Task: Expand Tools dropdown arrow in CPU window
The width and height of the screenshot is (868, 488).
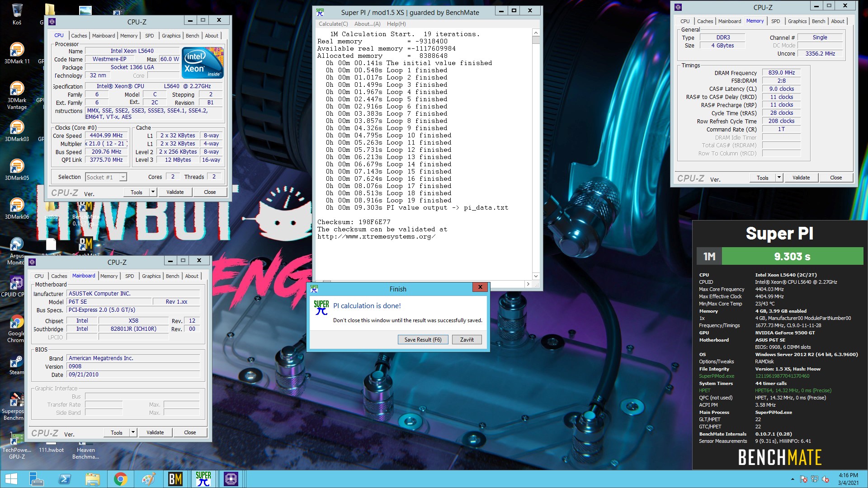Action: tap(153, 192)
